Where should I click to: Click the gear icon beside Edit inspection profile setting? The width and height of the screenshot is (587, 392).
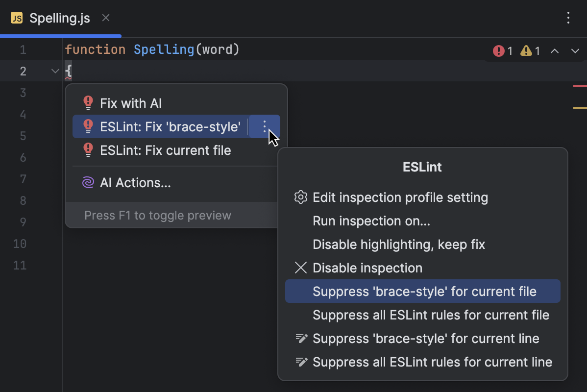pyautogui.click(x=300, y=197)
